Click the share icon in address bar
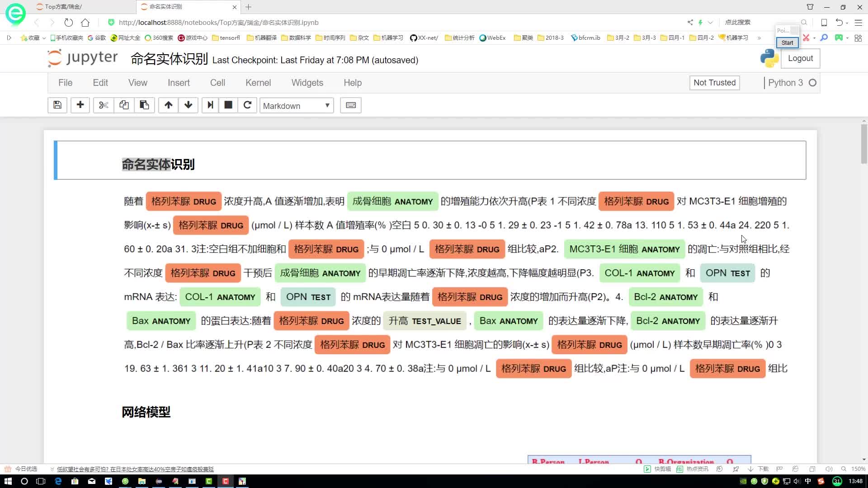The height and width of the screenshot is (488, 868). (x=690, y=22)
